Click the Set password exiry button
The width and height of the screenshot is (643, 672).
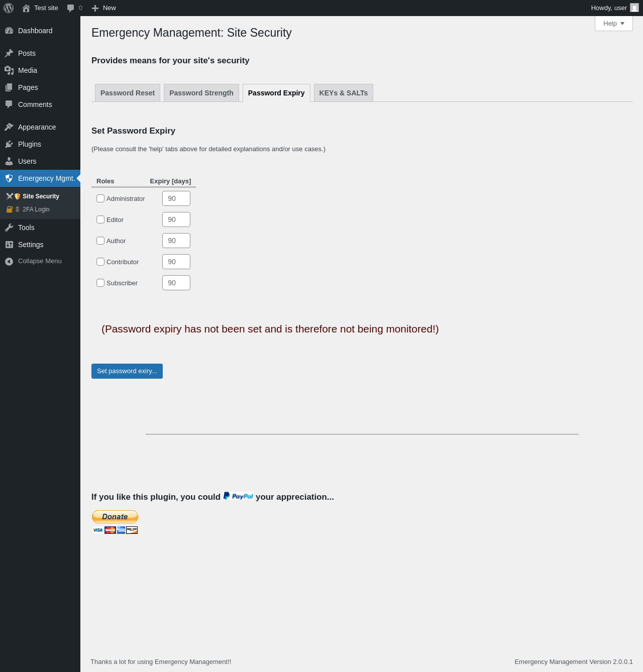[127, 371]
